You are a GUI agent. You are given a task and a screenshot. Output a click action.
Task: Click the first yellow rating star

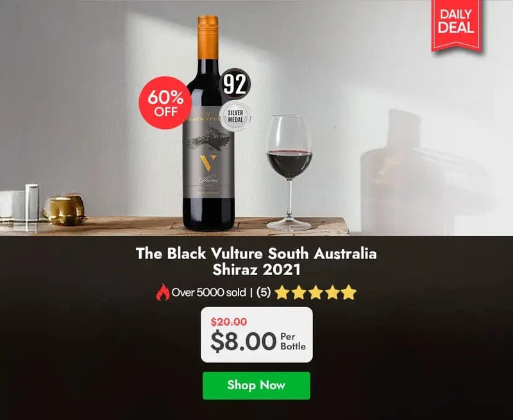(282, 292)
